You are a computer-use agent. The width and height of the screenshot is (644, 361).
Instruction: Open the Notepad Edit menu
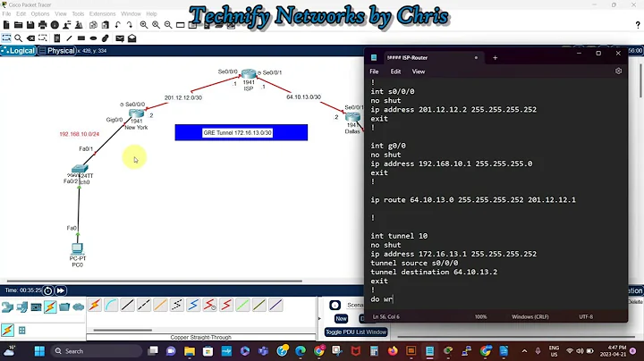[395, 71]
